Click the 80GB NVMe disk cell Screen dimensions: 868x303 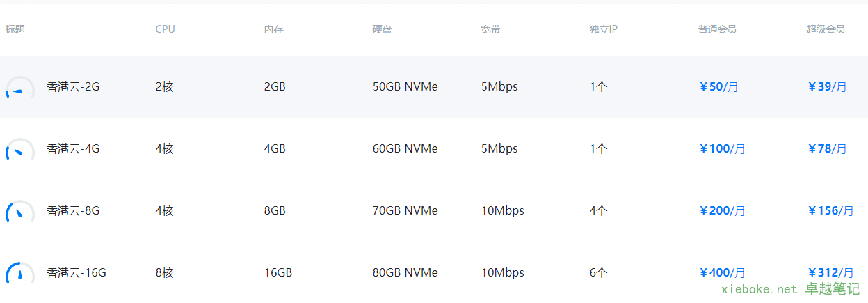405,272
